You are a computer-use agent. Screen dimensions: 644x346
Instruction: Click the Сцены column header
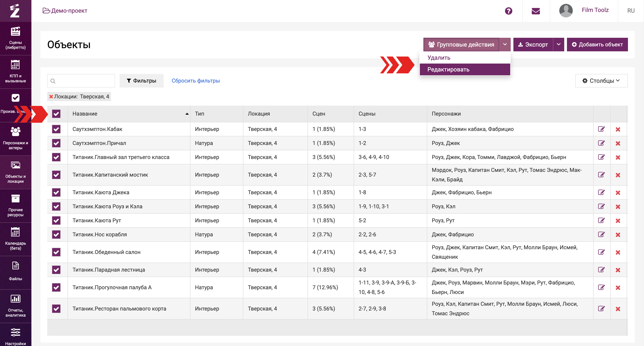pos(390,114)
